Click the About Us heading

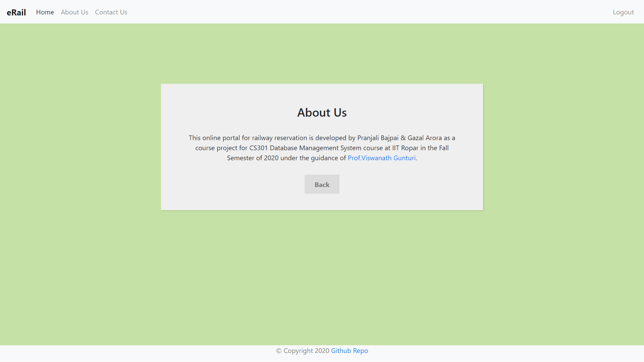(322, 113)
